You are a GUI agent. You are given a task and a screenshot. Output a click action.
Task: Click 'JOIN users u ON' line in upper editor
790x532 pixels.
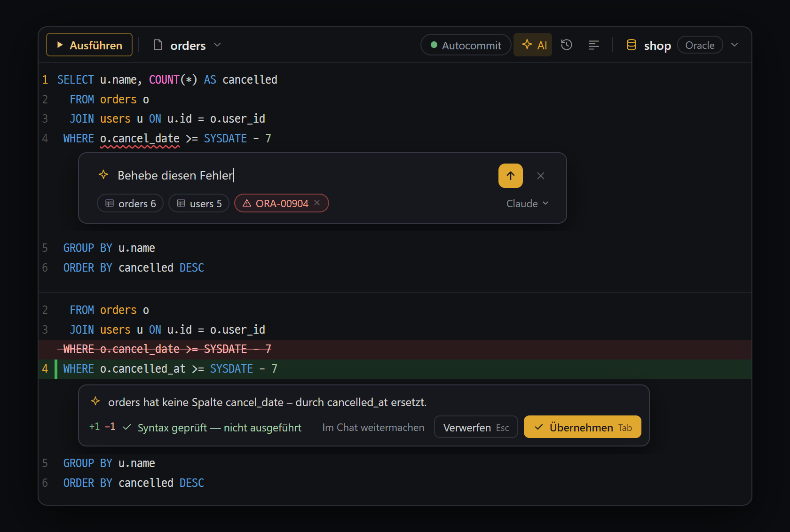coord(167,119)
